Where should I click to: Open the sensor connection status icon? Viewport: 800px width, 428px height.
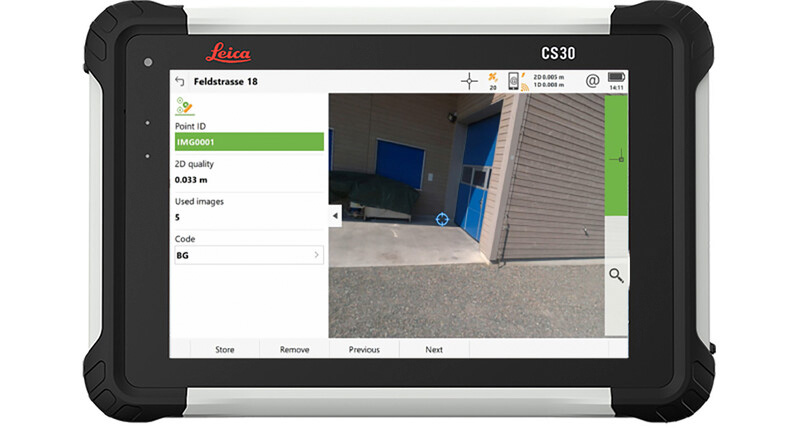tap(515, 81)
